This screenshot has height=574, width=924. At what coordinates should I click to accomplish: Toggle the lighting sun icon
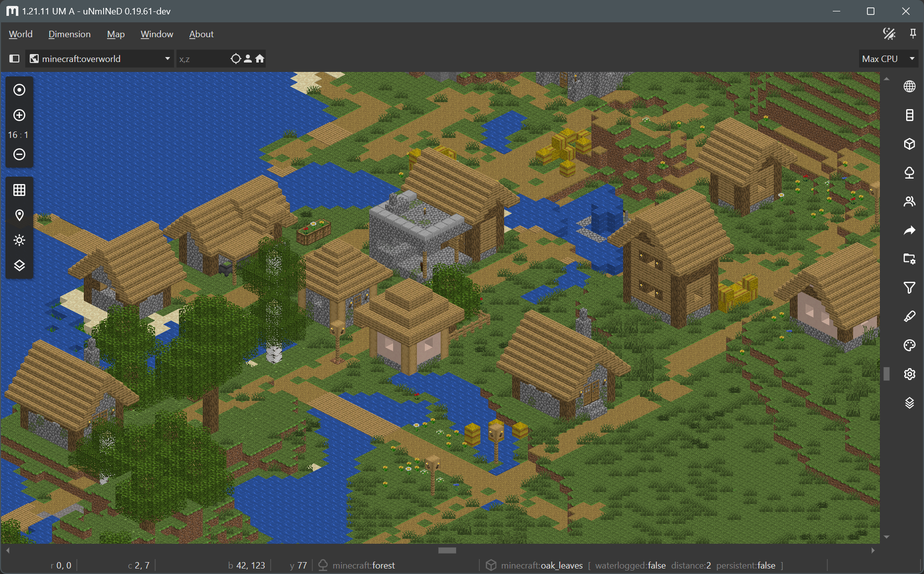(19, 241)
